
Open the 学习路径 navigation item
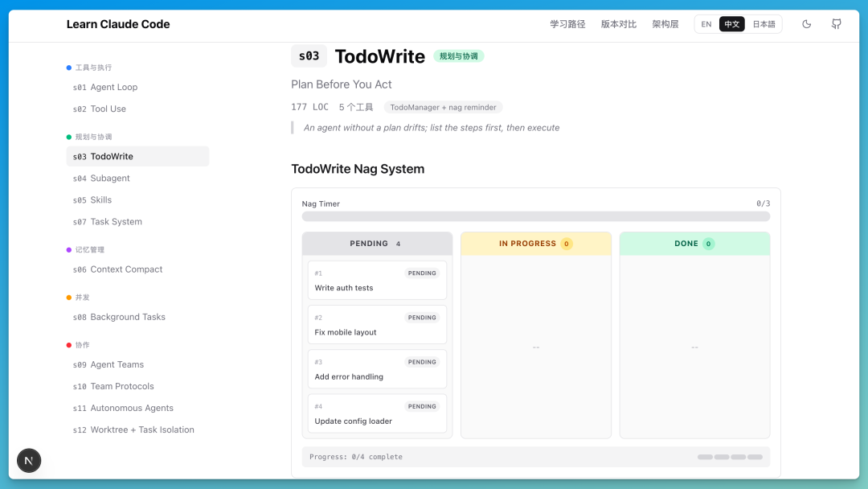coord(567,24)
